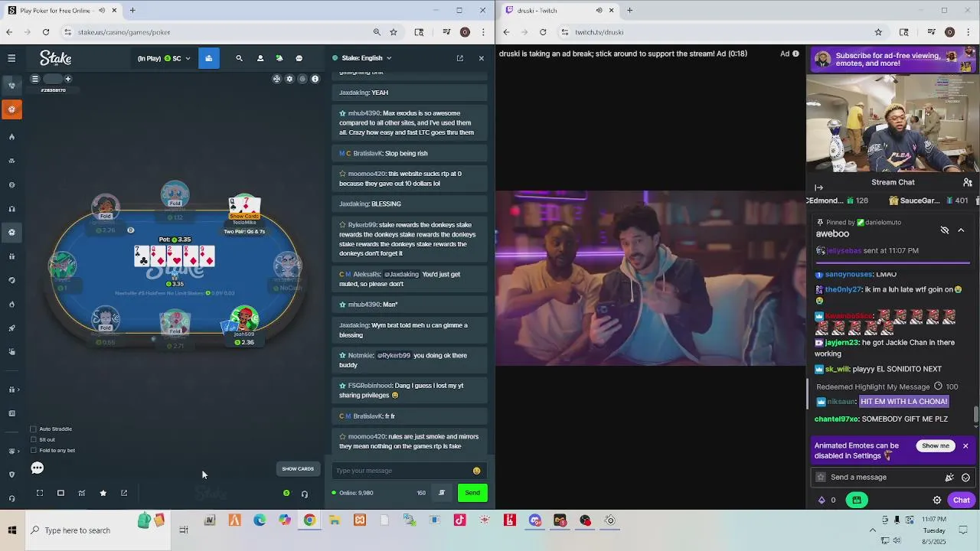Open poker quick chat bubble

pyautogui.click(x=38, y=468)
